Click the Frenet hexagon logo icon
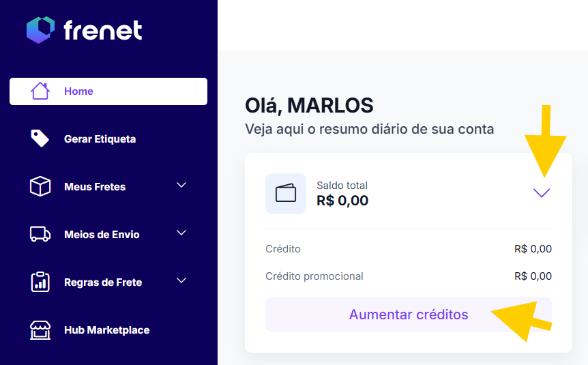This screenshot has width=588, height=365. click(x=40, y=30)
